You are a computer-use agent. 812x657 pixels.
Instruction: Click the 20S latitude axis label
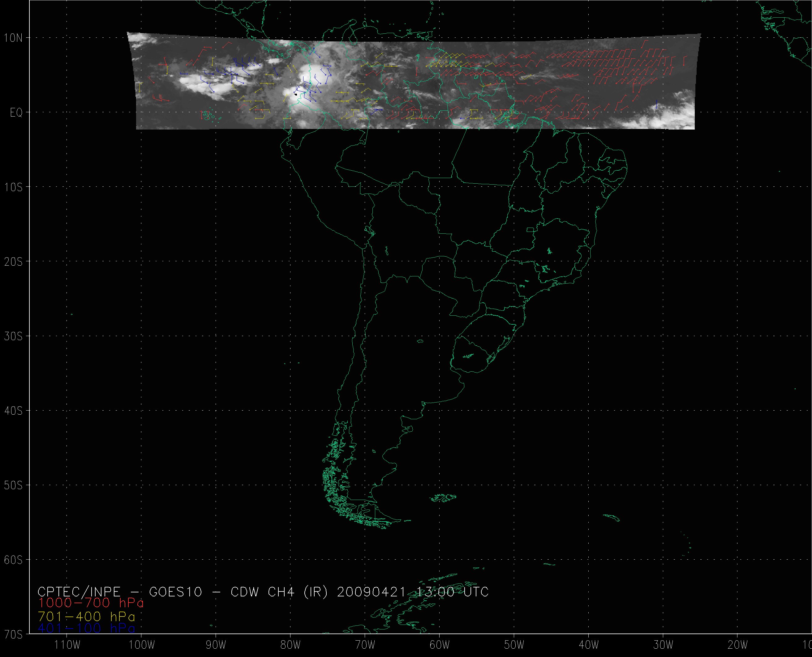pos(13,262)
